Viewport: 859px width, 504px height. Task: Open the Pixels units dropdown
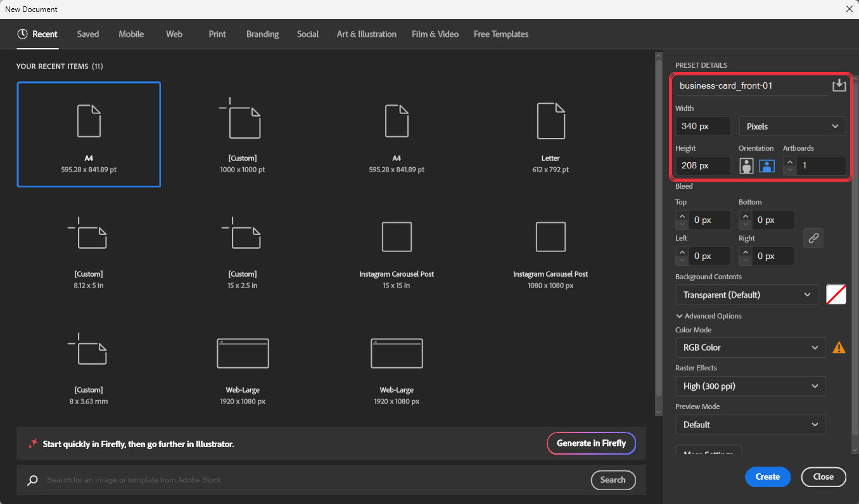tap(792, 126)
